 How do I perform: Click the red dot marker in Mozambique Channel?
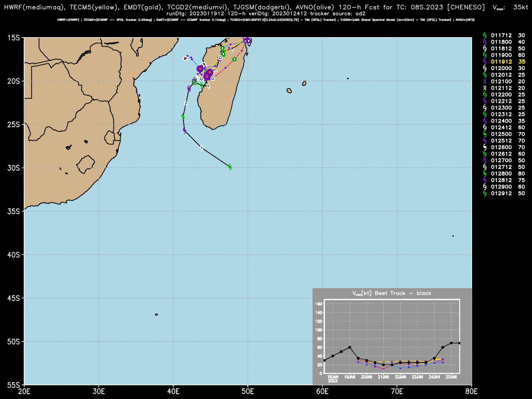(x=185, y=59)
